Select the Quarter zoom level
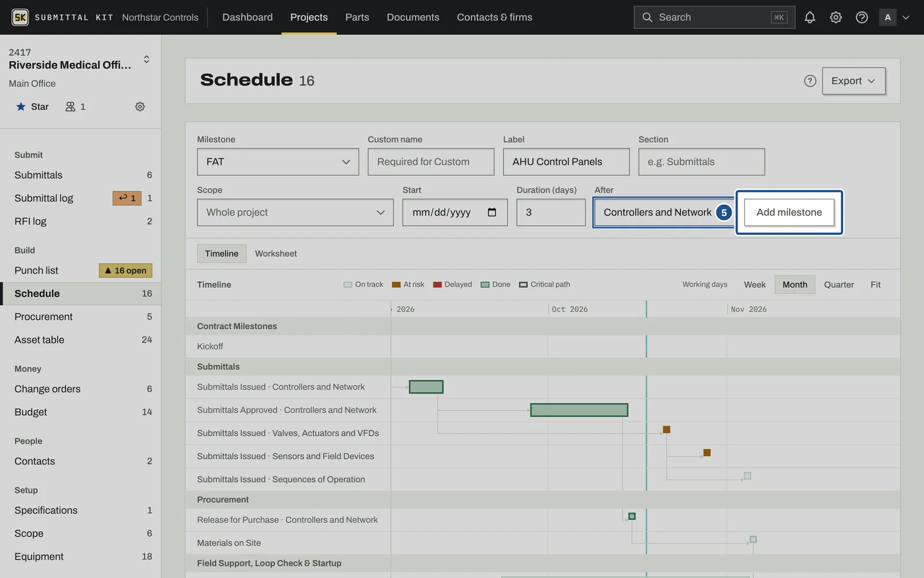The height and width of the screenshot is (578, 924). pos(839,284)
